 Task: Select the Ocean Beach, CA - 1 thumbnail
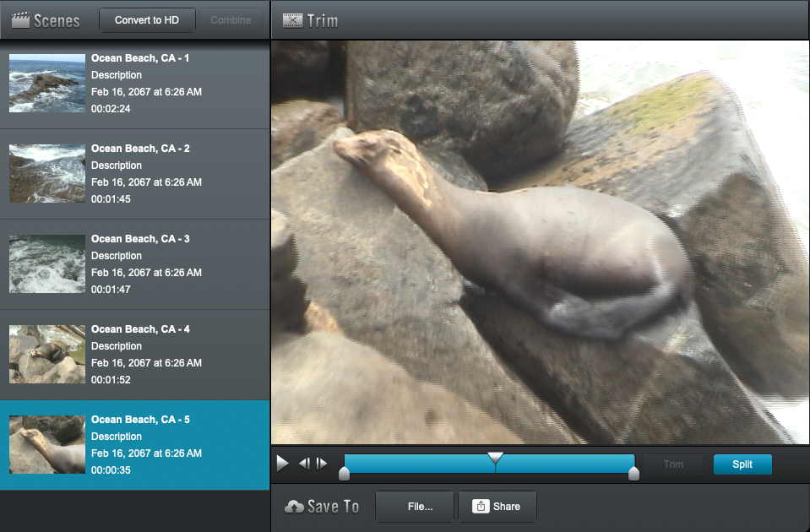click(47, 84)
